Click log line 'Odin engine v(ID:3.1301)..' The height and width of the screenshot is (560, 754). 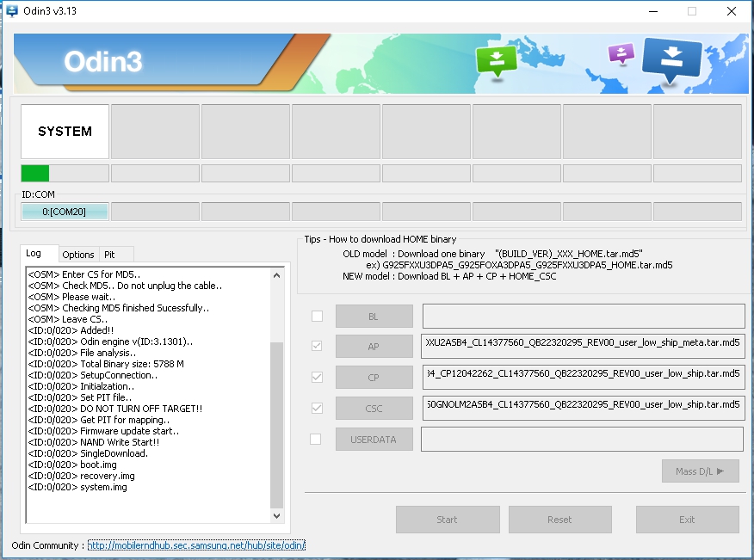pos(110,342)
